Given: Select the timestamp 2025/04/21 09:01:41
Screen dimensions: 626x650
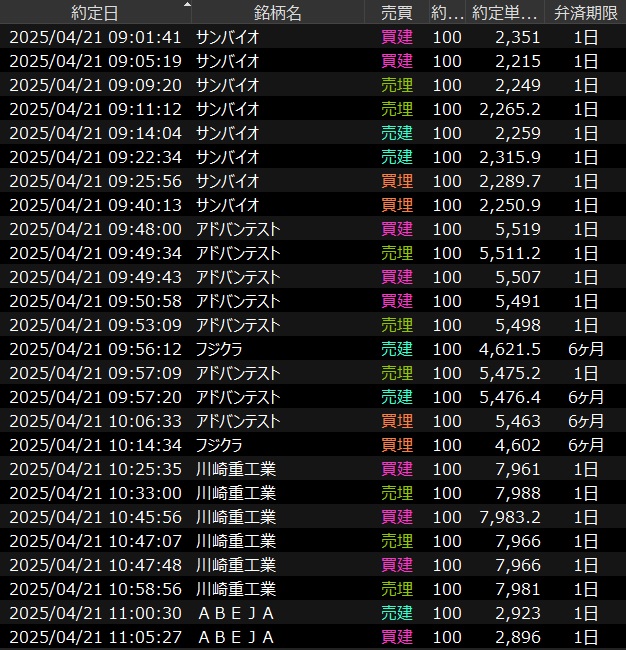Looking at the screenshot, I should point(95,37).
